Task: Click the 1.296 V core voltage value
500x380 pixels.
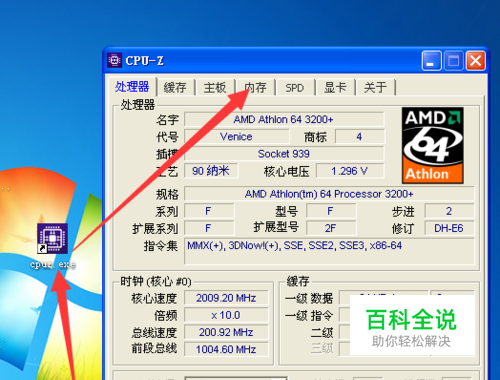Action: click(x=350, y=171)
